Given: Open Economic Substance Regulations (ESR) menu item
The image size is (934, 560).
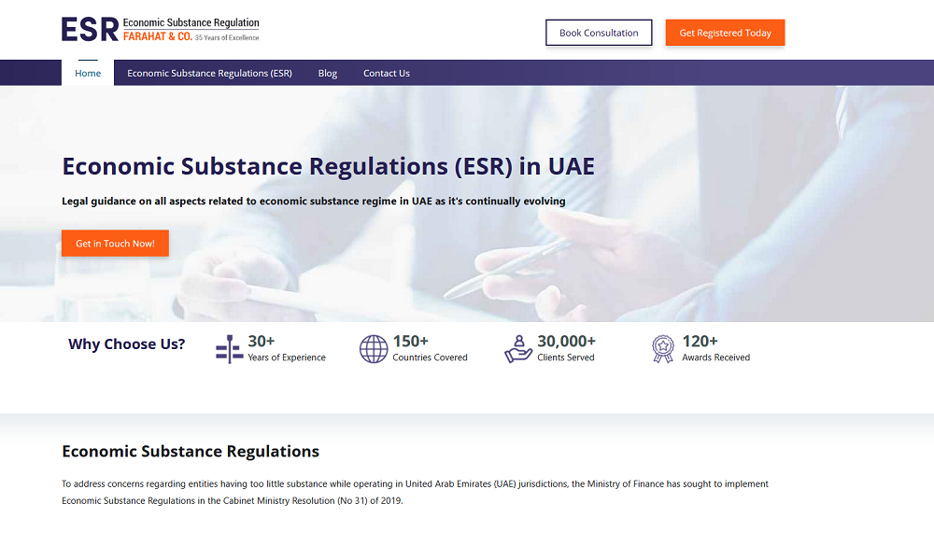Looking at the screenshot, I should pyautogui.click(x=209, y=73).
